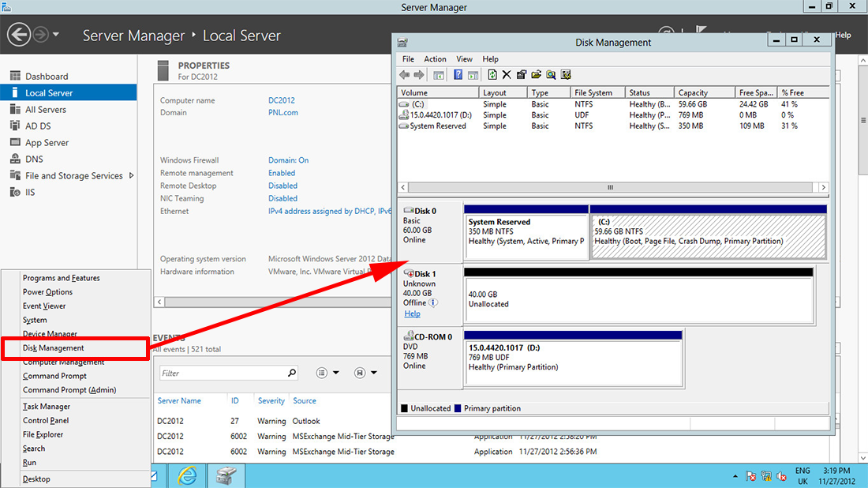Toggle the console tree pane toolbar icon
This screenshot has height=488, width=868.
point(439,75)
